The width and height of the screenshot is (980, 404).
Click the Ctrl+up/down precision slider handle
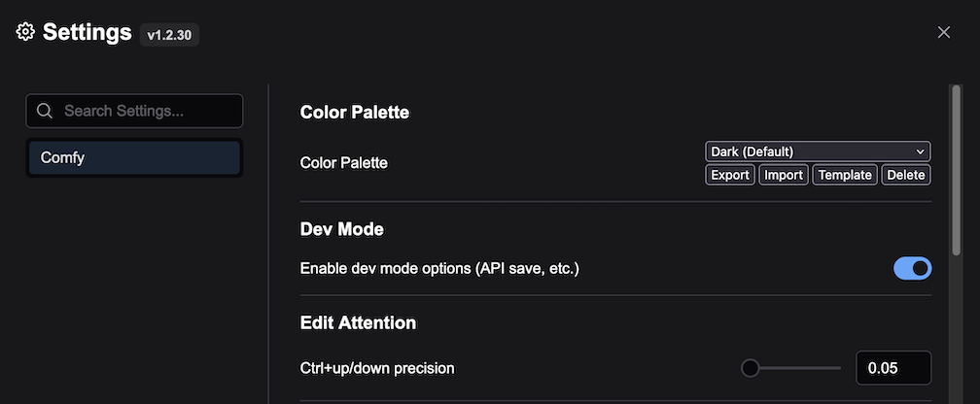click(750, 368)
